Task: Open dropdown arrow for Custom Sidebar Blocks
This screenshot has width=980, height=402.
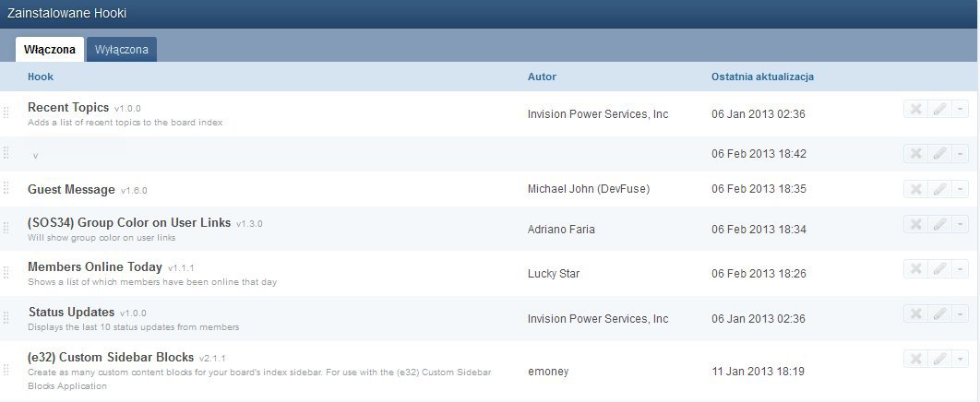Action: tap(960, 360)
